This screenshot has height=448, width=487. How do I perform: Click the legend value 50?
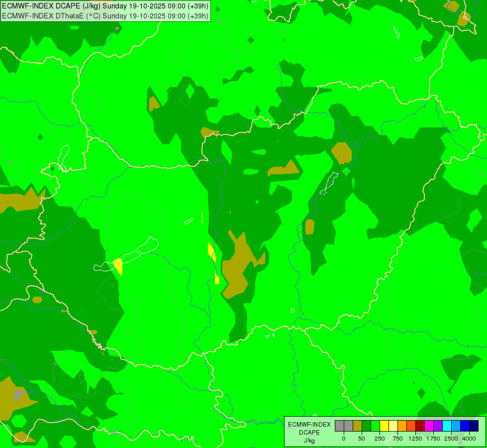click(362, 439)
